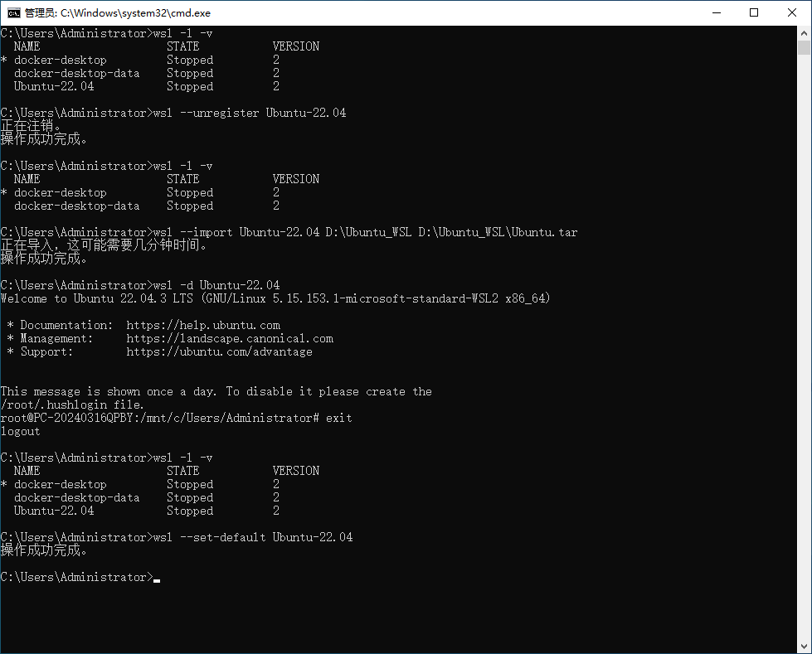This screenshot has width=812, height=654.
Task: Click the scrollbar up arrow
Action: (x=804, y=33)
